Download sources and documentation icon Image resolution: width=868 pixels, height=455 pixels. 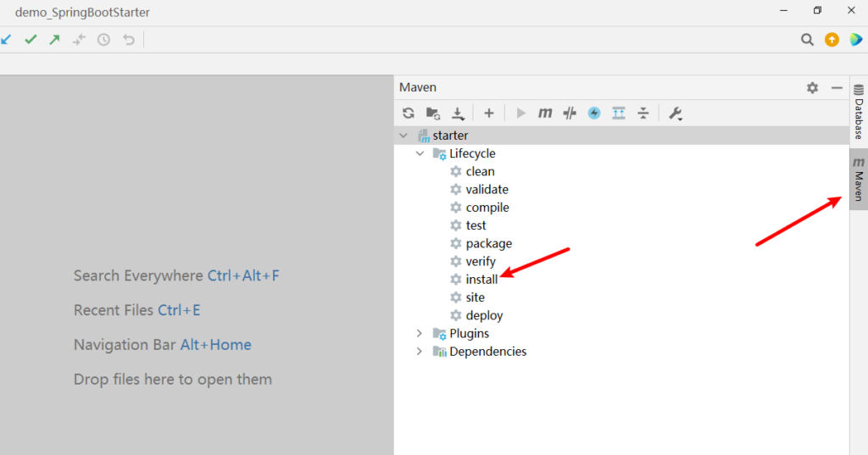tap(458, 113)
